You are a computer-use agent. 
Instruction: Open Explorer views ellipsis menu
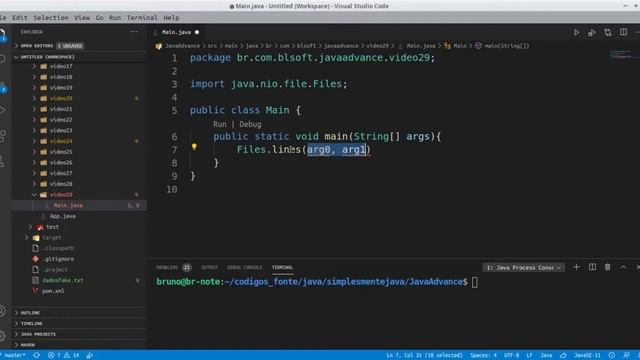coord(134,31)
